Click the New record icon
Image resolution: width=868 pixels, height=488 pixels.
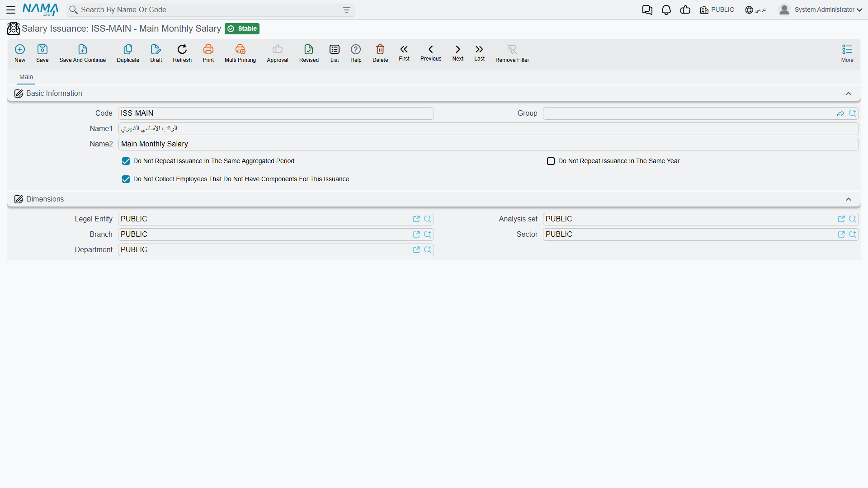20,49
